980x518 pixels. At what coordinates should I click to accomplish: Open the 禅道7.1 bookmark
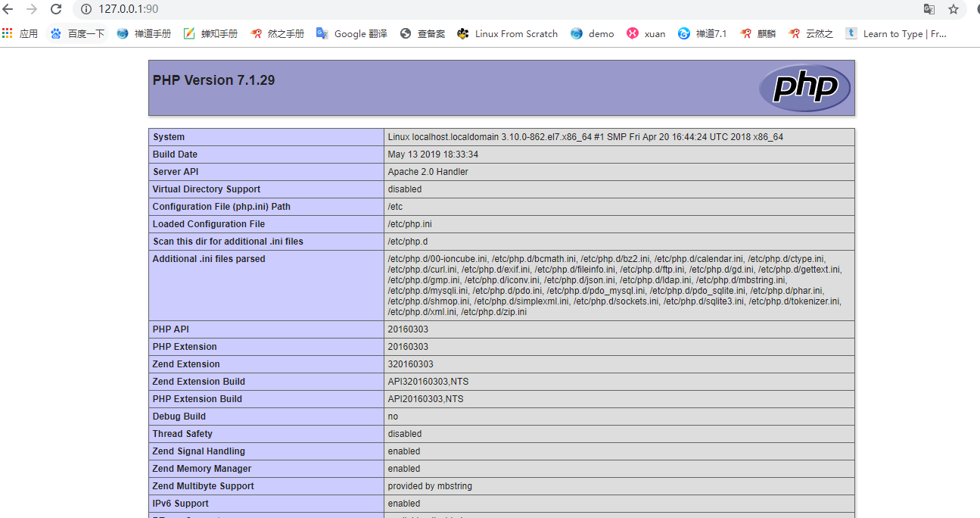(702, 33)
